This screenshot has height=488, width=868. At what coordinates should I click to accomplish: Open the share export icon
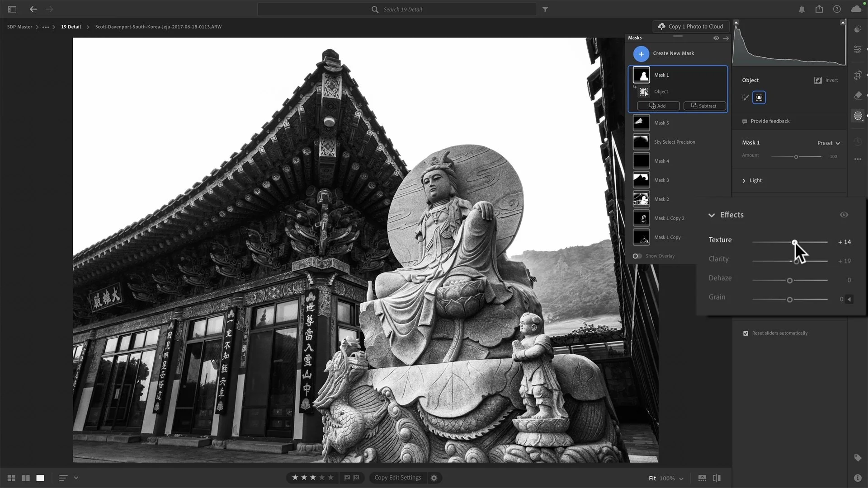pyautogui.click(x=819, y=9)
